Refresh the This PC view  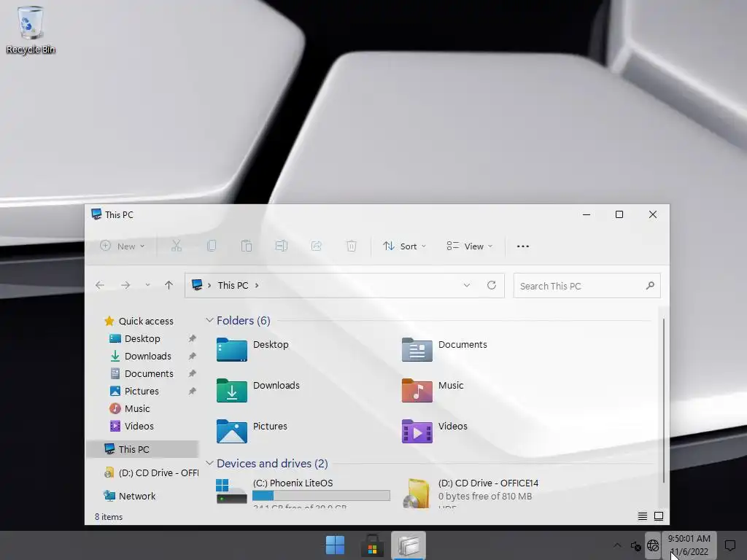click(492, 285)
